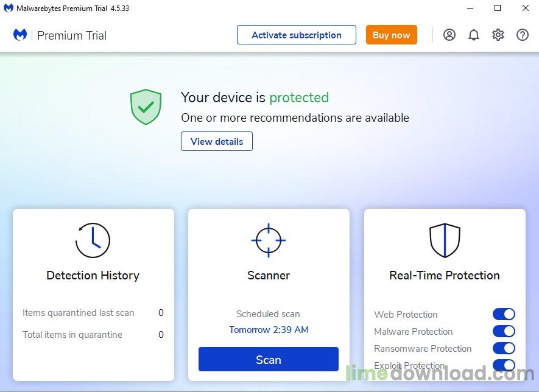The height and width of the screenshot is (392, 539).
Task: Click the Real-Time Protection shield icon
Action: pos(445,240)
